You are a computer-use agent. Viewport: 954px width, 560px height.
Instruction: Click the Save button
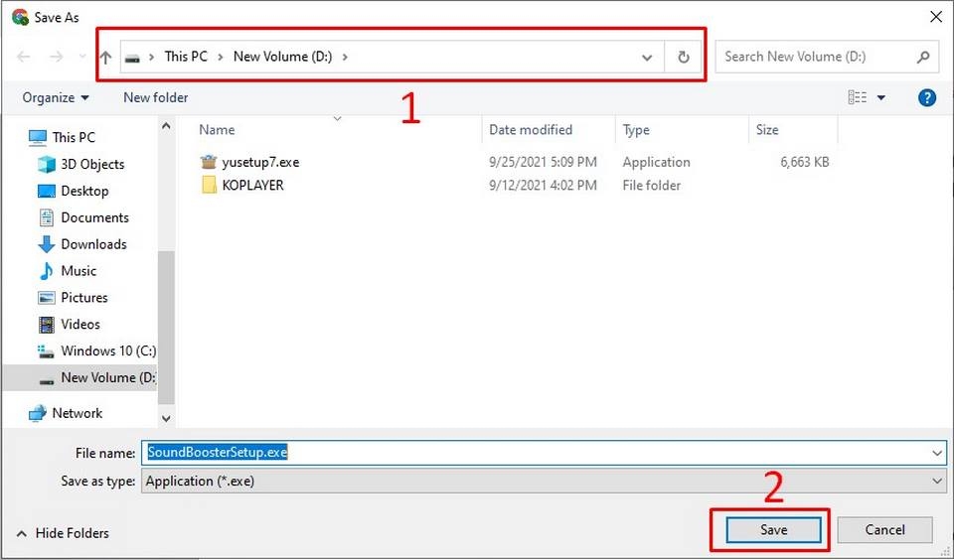click(773, 530)
